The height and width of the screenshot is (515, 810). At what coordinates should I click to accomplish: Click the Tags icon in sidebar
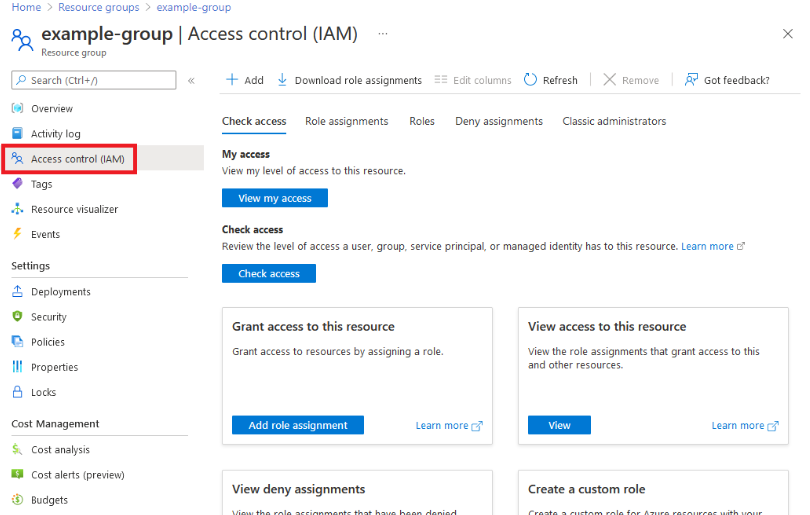pyautogui.click(x=18, y=183)
